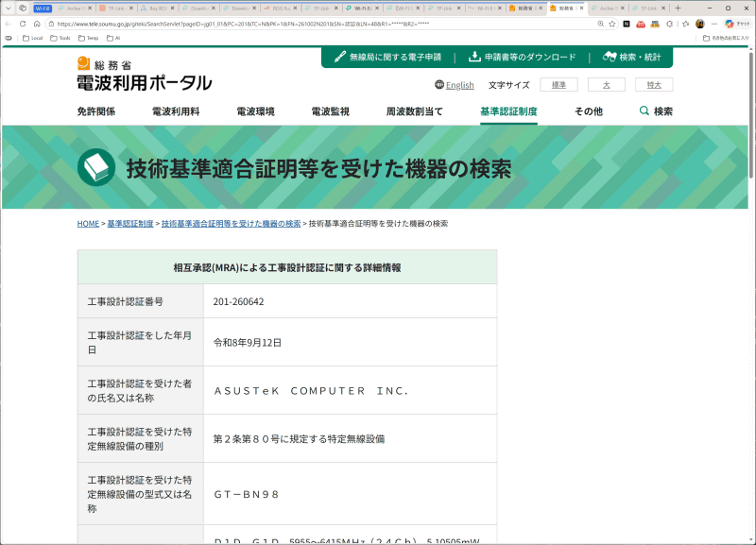Open the extensions puzzle icon
Image resolution: width=756 pixels, height=545 pixels.
[669, 24]
